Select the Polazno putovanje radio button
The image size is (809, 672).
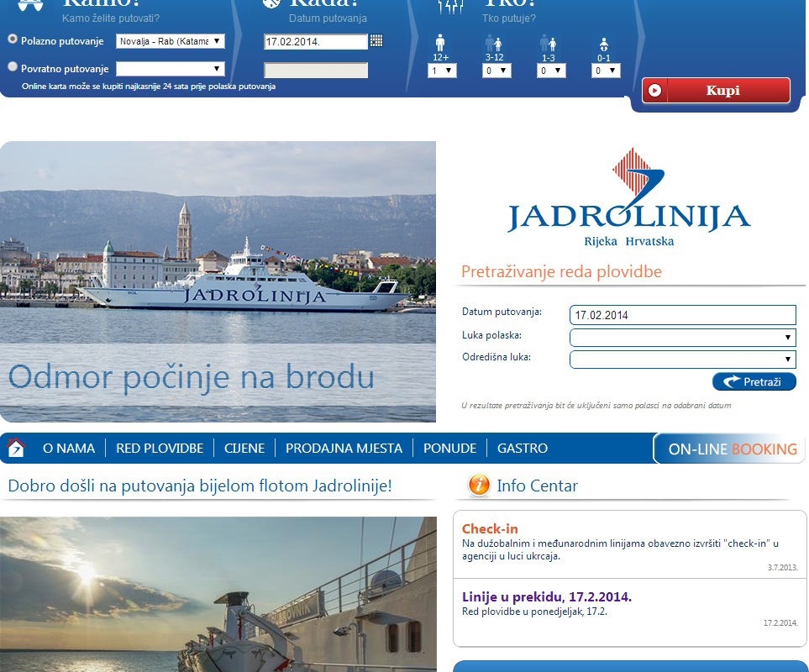13,39
